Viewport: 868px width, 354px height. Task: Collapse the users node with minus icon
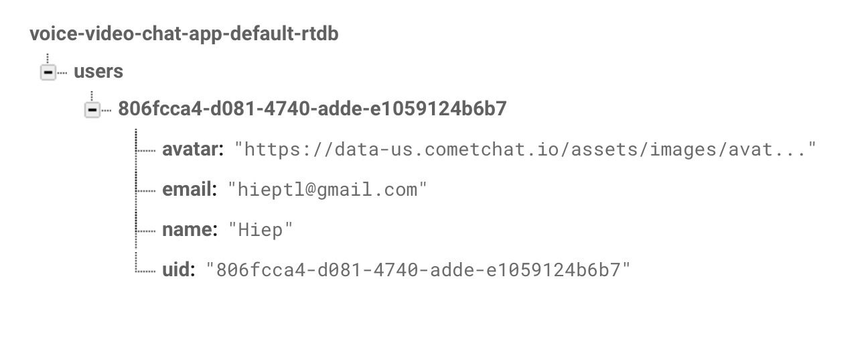coord(48,73)
